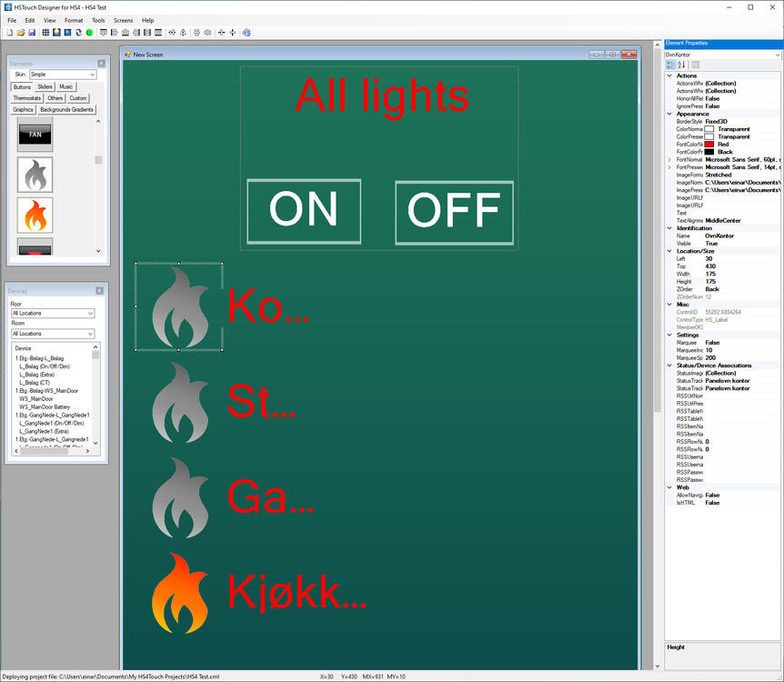Collapse the Appearance property category
784x682 pixels.
click(x=669, y=114)
